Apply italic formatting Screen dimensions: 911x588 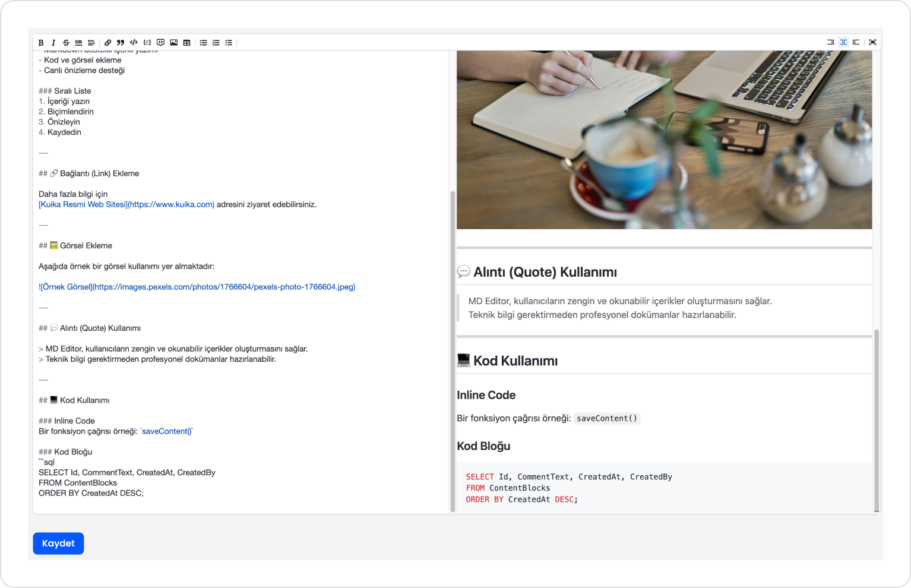coord(53,43)
